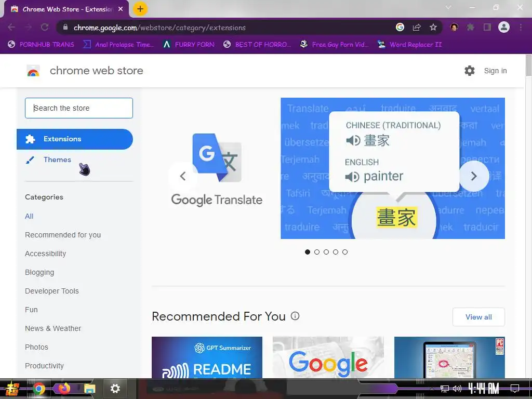The image size is (532, 399).
Task: Select the fifth carousel dot
Action: pos(345,252)
